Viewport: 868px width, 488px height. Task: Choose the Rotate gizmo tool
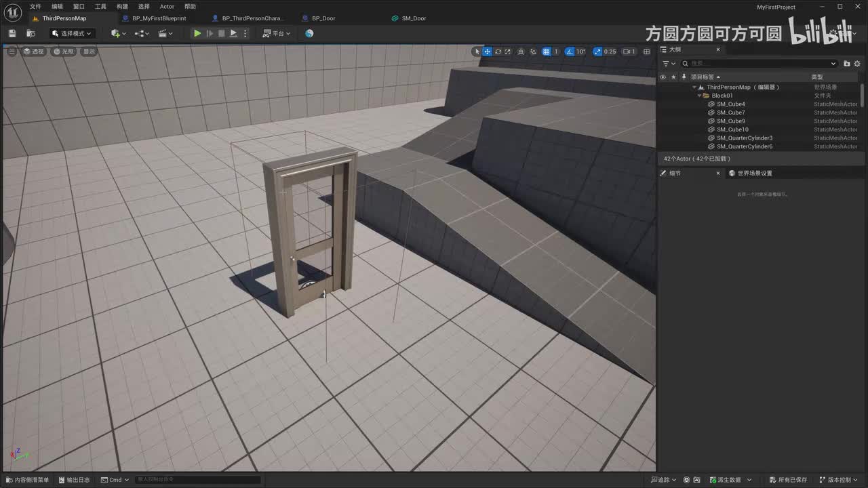(x=498, y=52)
